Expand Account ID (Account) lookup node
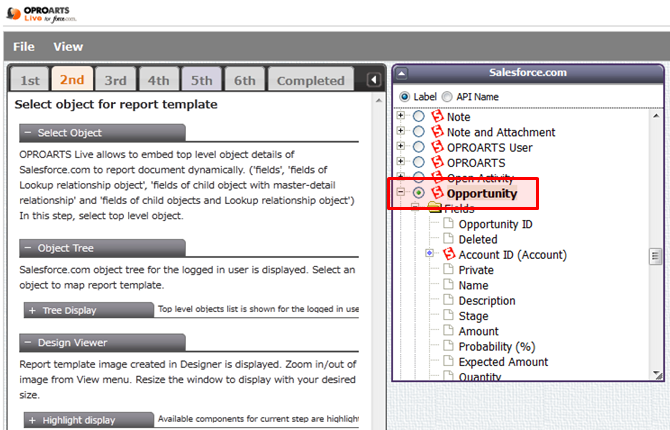670x430 pixels. click(429, 253)
